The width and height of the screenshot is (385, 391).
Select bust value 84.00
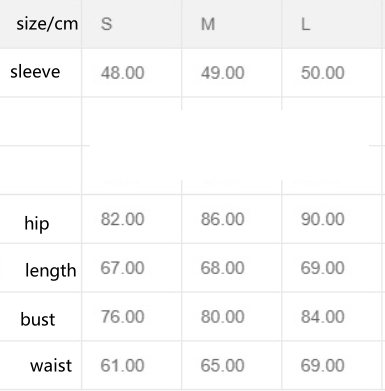(x=323, y=317)
